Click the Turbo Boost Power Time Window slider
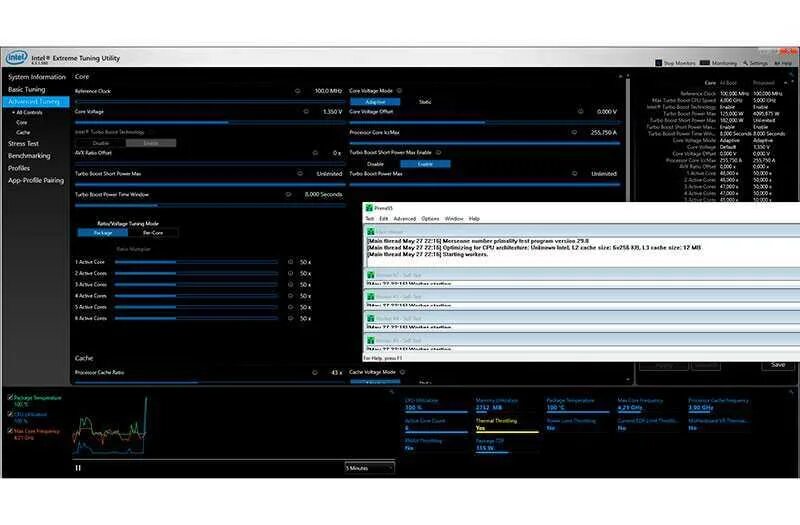 [x=209, y=205]
